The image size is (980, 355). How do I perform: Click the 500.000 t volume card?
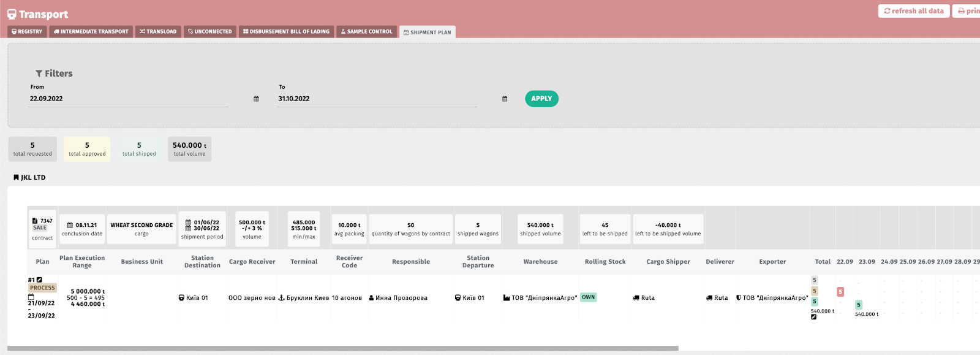252,229
